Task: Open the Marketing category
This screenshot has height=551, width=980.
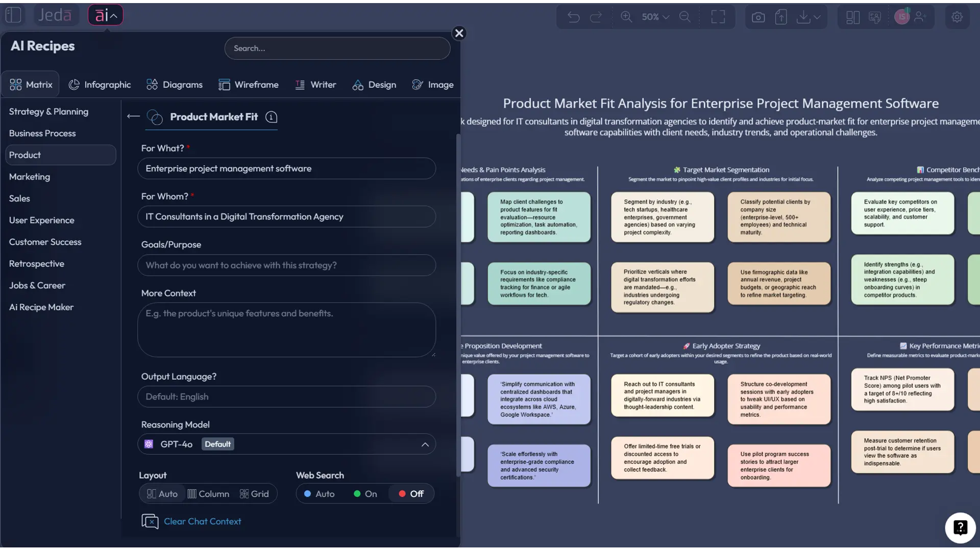Action: (x=29, y=177)
